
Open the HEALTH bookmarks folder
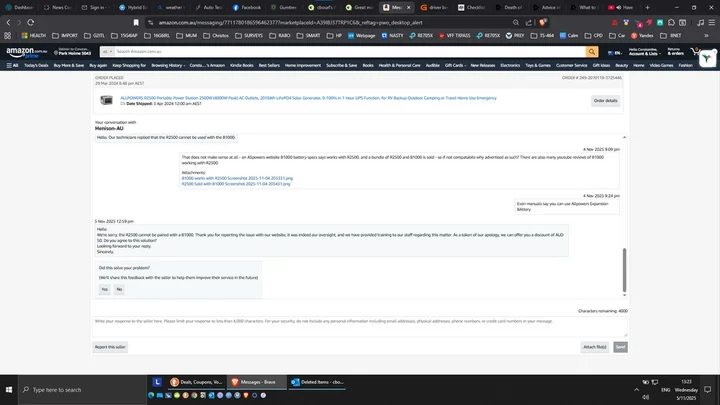click(34, 35)
